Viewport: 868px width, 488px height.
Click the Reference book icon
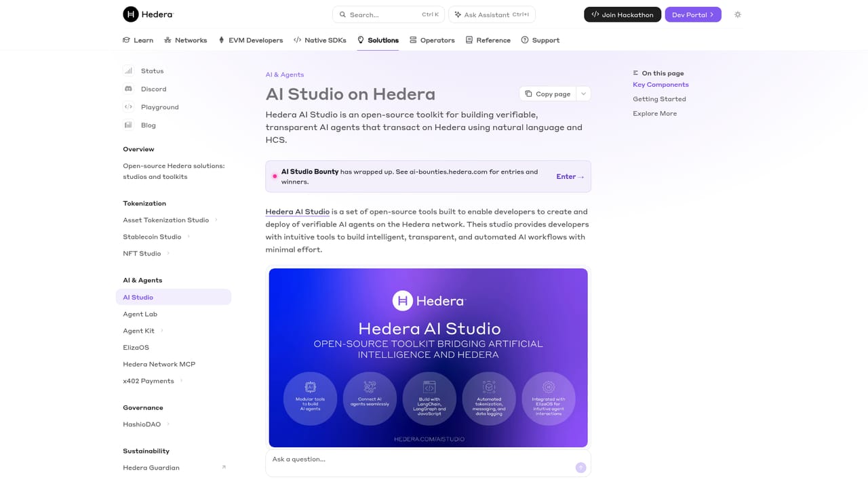pyautogui.click(x=469, y=40)
